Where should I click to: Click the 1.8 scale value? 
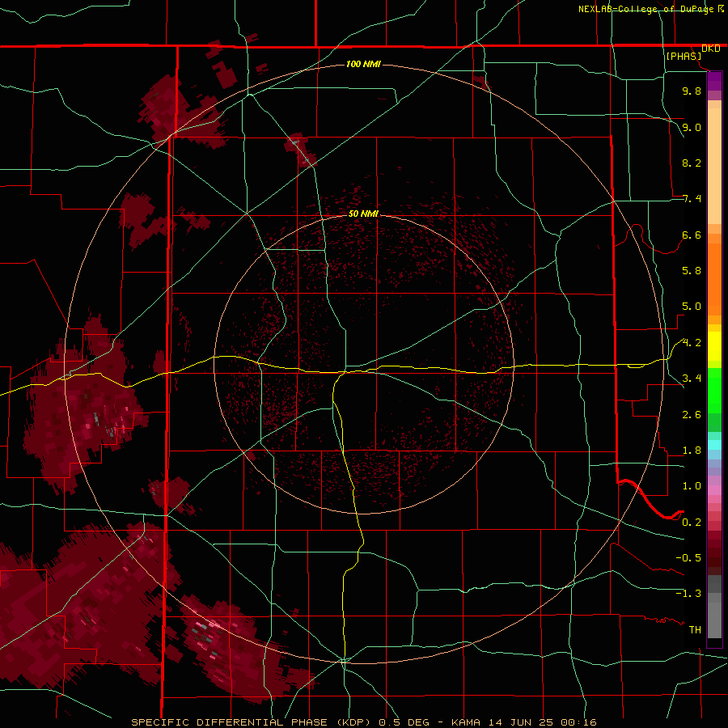692,451
